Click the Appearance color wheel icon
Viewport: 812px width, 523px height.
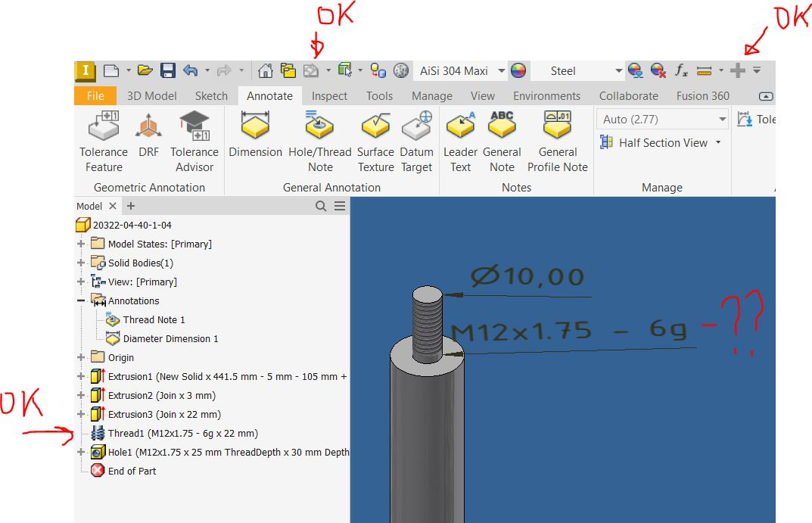tap(518, 70)
